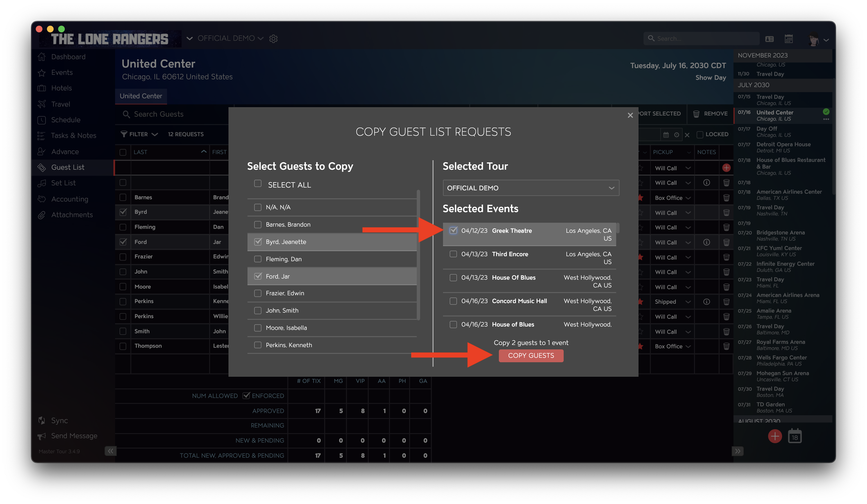Viewport: 867px width, 504px height.
Task: Expand the FILTER dropdown
Action: 139,134
